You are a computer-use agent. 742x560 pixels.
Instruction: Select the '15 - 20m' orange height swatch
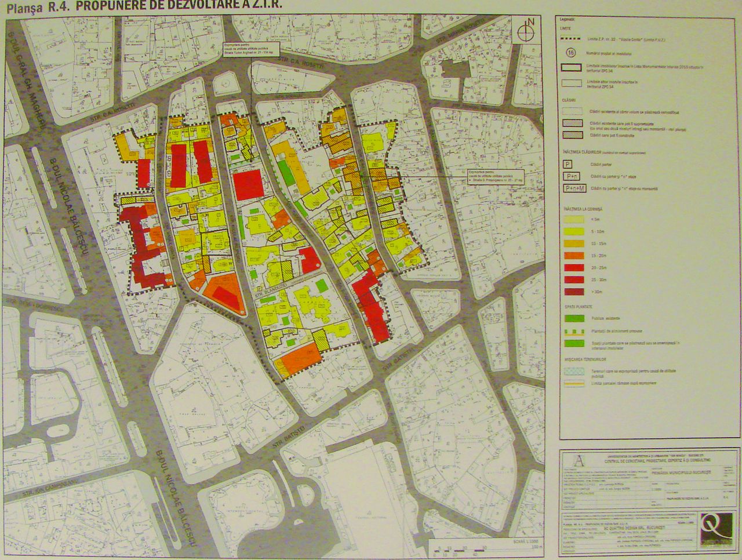[573, 255]
